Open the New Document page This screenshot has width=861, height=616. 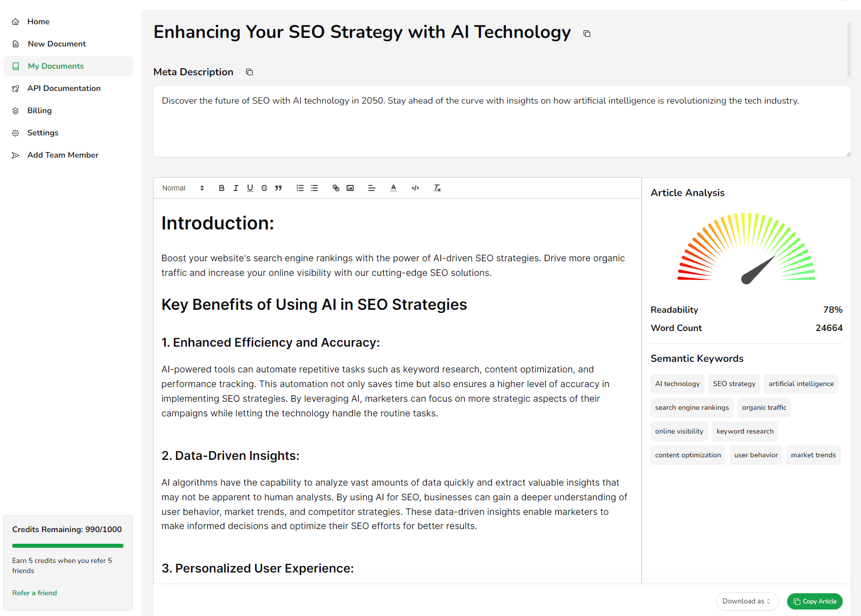(57, 44)
